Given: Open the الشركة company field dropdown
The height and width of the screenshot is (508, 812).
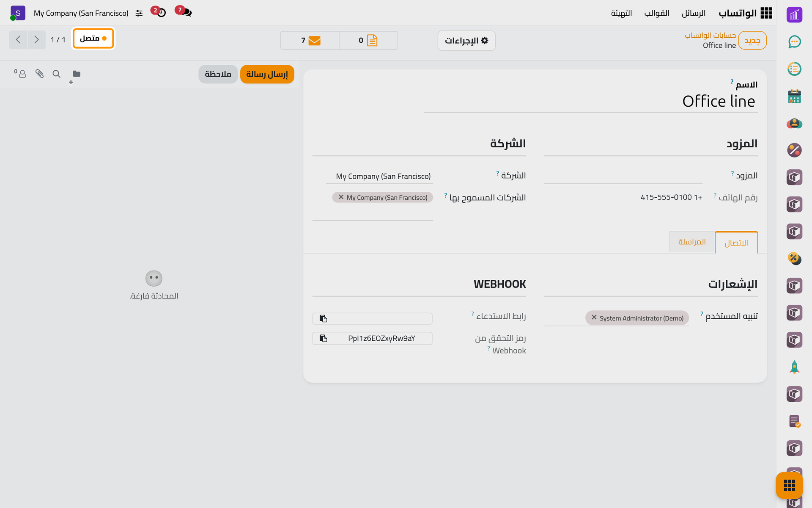Looking at the screenshot, I should point(379,177).
